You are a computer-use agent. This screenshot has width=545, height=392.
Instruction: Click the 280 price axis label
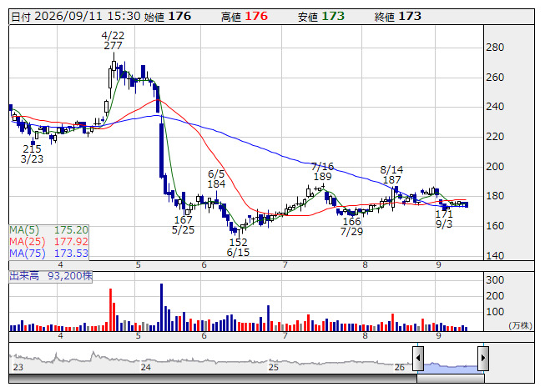click(495, 48)
